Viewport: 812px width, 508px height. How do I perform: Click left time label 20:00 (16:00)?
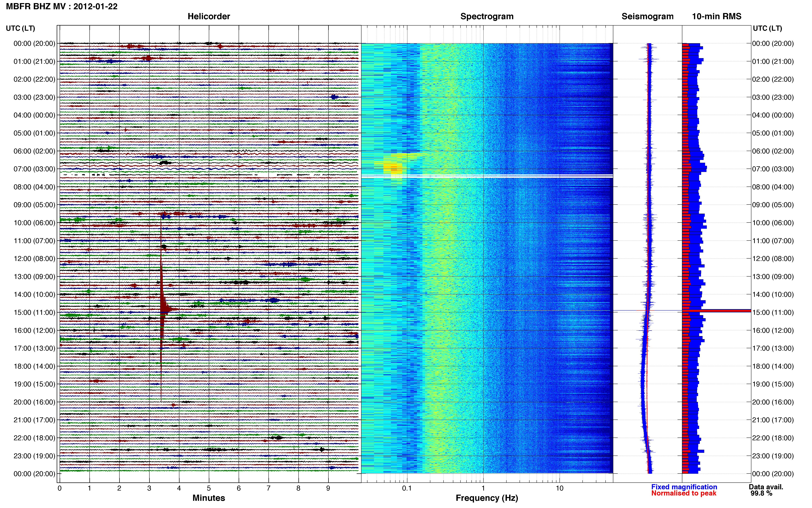(34, 402)
